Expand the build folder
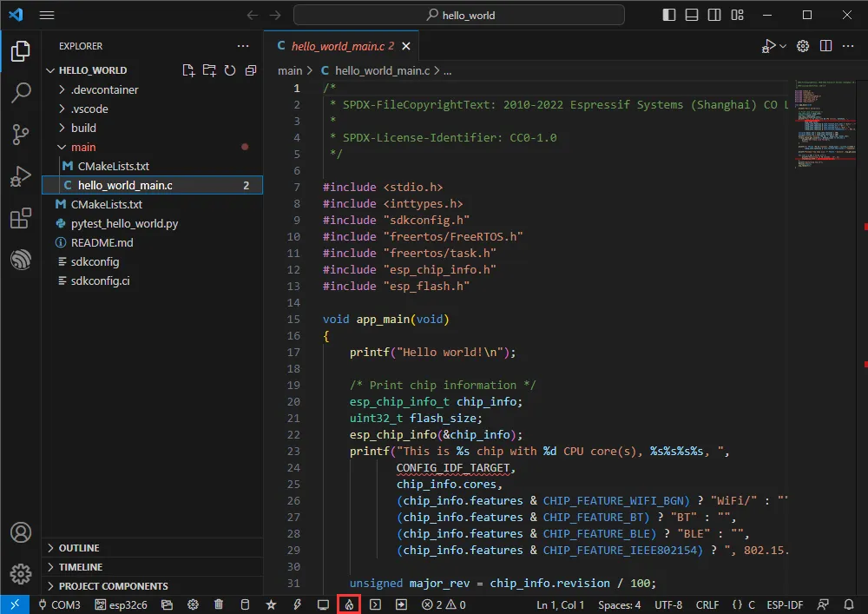 click(83, 128)
